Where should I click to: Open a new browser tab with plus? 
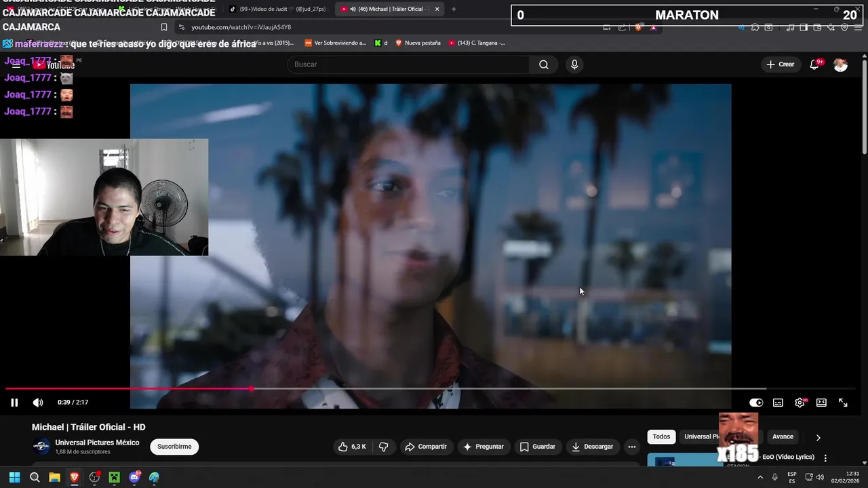[x=454, y=9]
